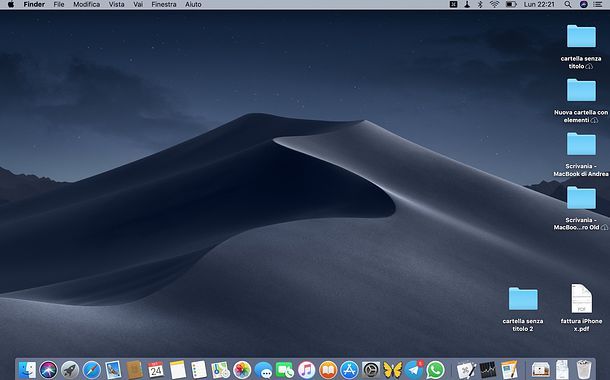Image resolution: width=610 pixels, height=380 pixels.
Task: Open the Finestra menu
Action: (x=164, y=4)
